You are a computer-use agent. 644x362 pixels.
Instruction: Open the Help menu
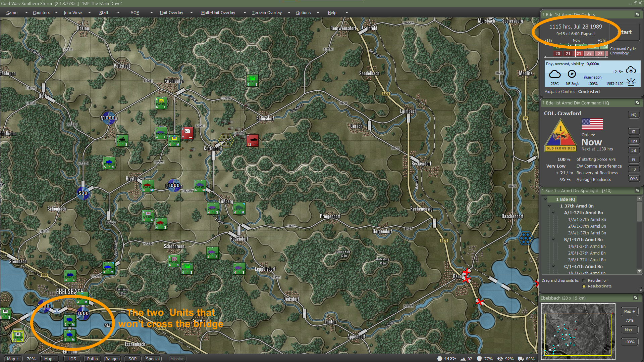(332, 12)
